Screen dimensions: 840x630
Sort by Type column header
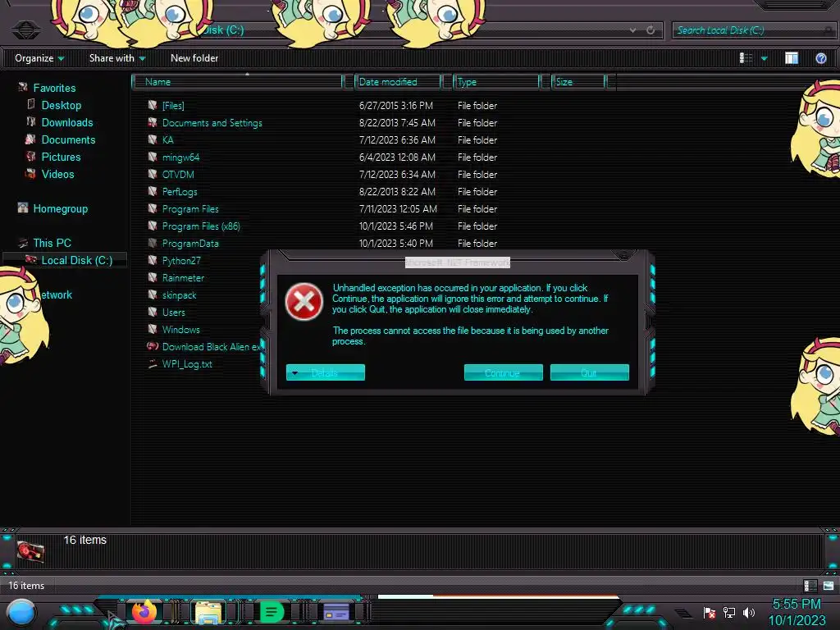(x=496, y=82)
